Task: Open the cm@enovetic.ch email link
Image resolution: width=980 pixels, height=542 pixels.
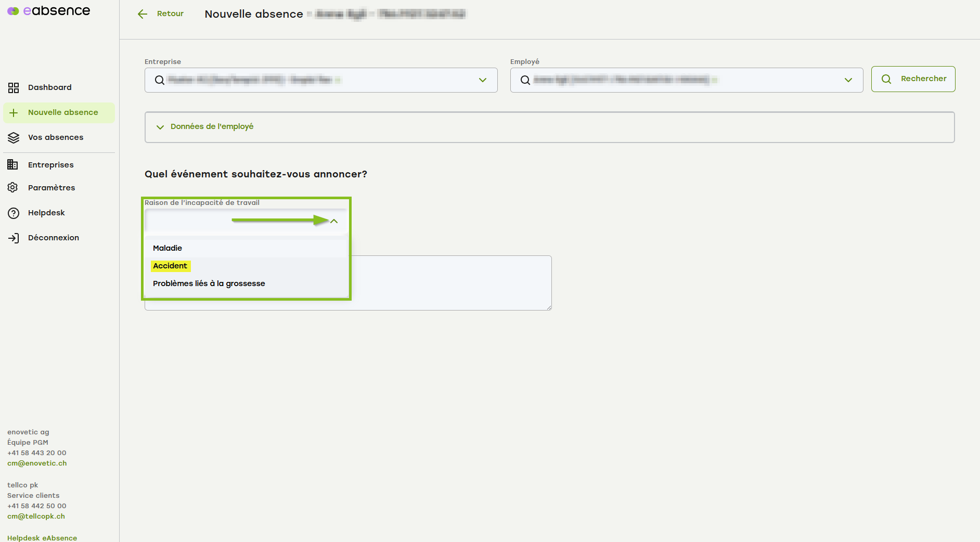Action: 37,463
